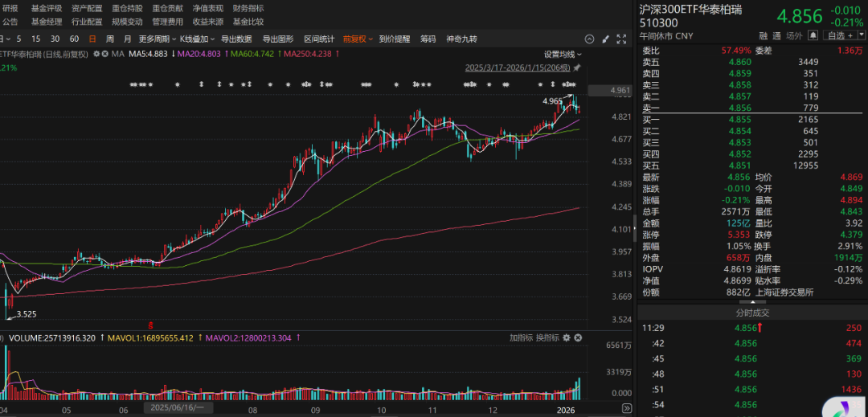Viewport: 868px width, 417px height.
Task: Click the 导出数据 button
Action: pyautogui.click(x=236, y=39)
